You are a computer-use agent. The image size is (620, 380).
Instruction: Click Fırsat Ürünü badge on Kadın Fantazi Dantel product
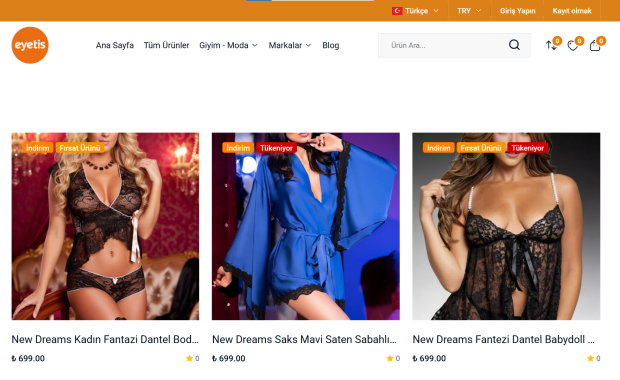click(80, 148)
